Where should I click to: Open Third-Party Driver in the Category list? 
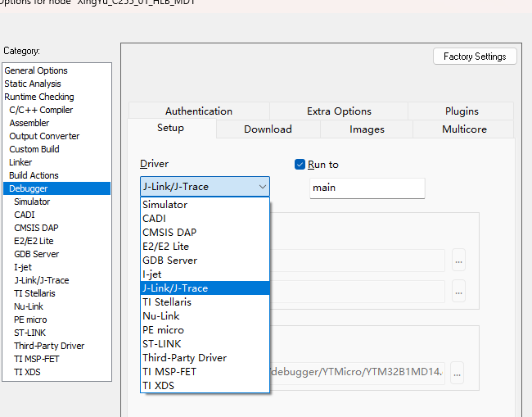pos(49,346)
